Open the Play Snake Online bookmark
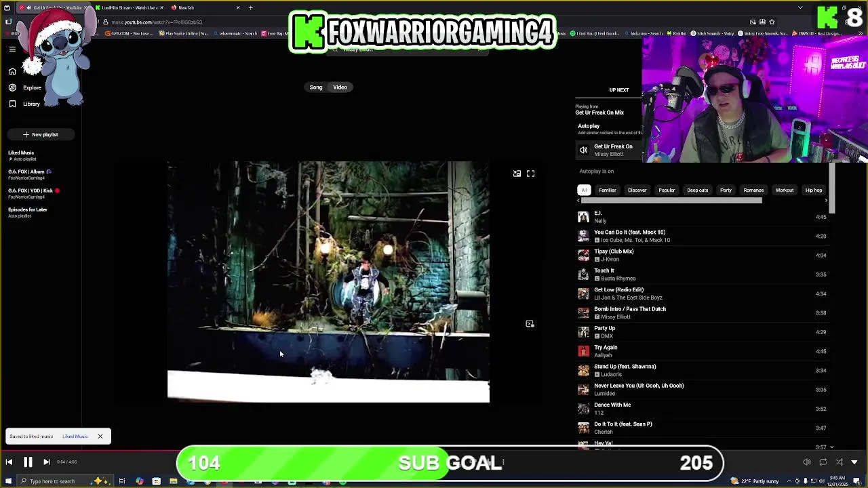 pos(183,33)
